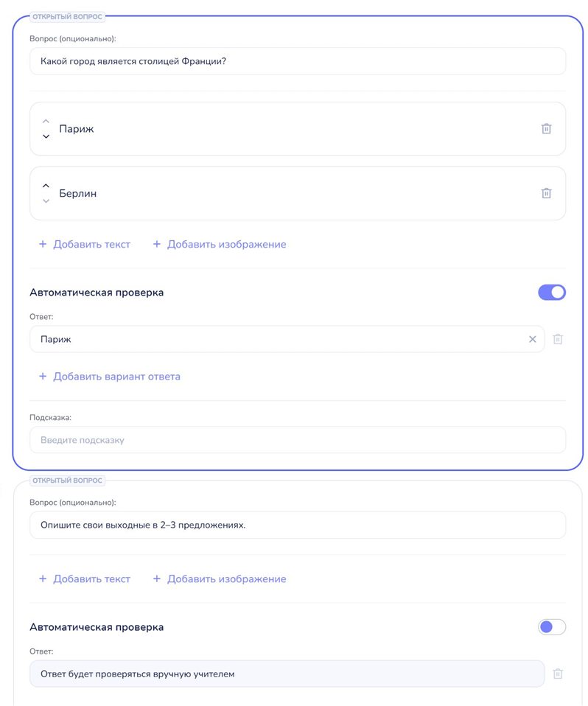Add image to the second question
This screenshot has height=706, width=588.
220,579
